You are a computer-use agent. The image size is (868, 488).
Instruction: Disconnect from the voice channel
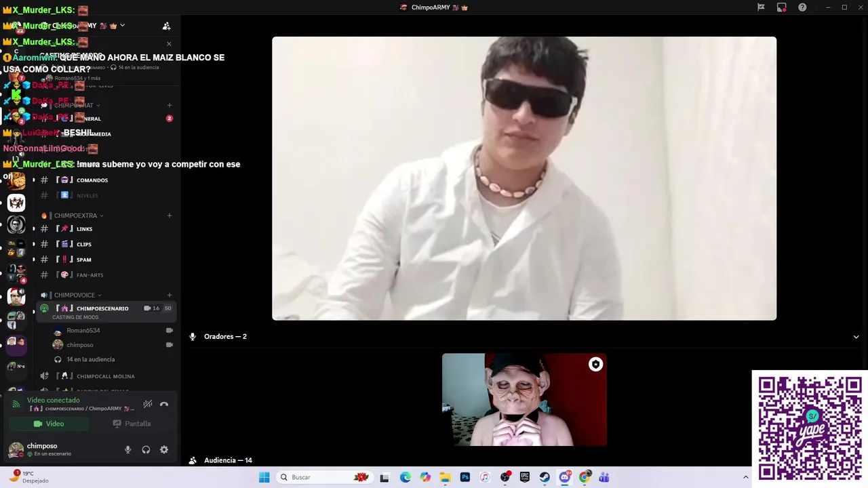[164, 405]
